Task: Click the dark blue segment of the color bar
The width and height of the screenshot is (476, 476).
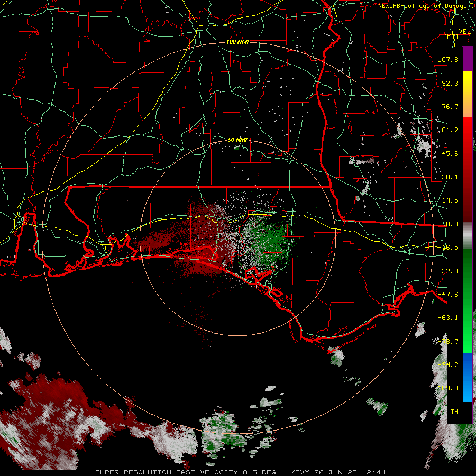Action: (x=467, y=364)
